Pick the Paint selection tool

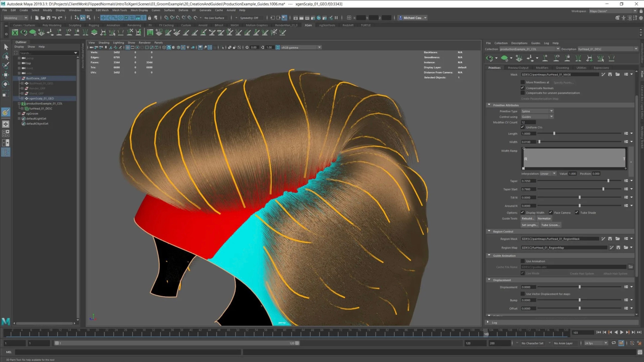[x=6, y=66]
